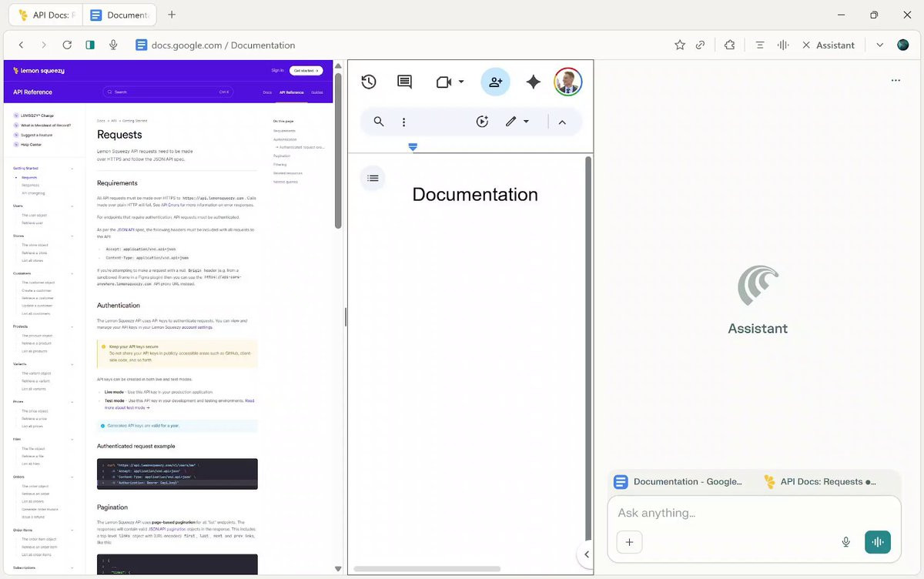Collapse the Docs toolbar with the up chevron
Screen dimensions: 924x579
pyautogui.click(x=562, y=122)
